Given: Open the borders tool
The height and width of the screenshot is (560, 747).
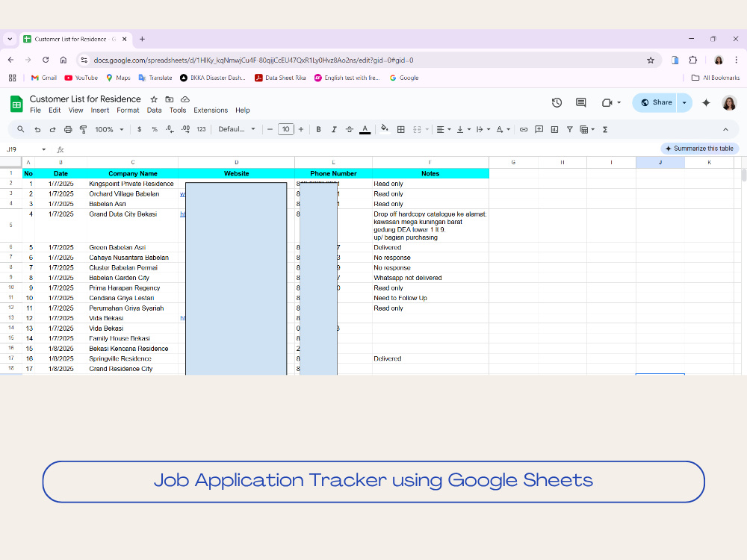Looking at the screenshot, I should coord(401,129).
